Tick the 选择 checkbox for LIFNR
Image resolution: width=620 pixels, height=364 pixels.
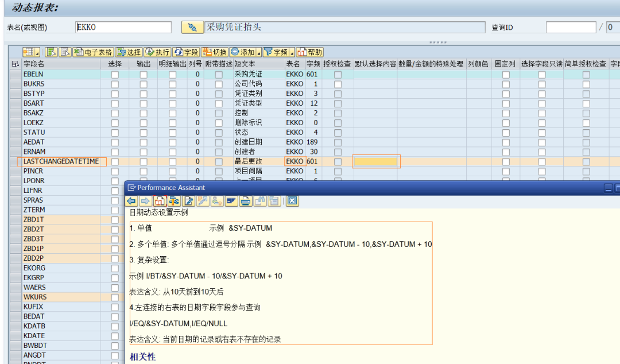pos(115,191)
